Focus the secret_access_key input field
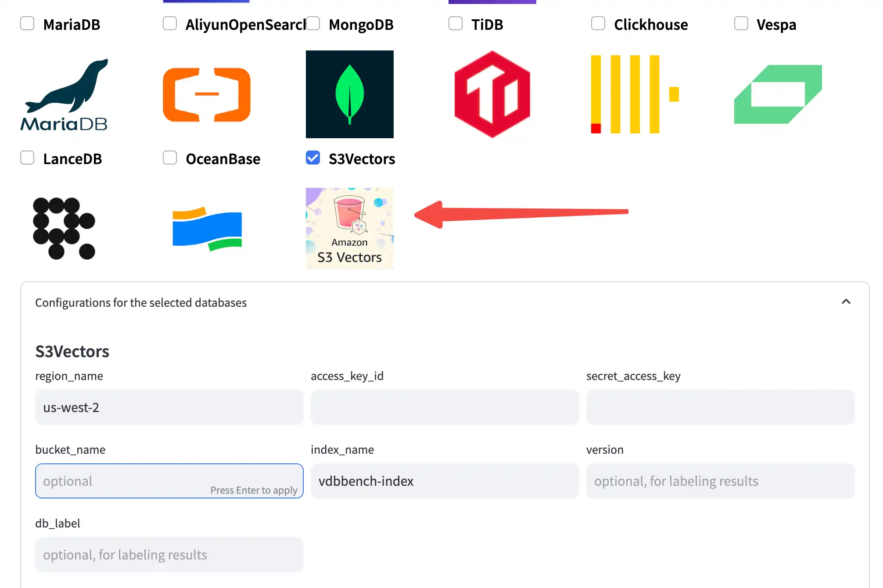Viewport: 883px width, 588px height. [721, 407]
